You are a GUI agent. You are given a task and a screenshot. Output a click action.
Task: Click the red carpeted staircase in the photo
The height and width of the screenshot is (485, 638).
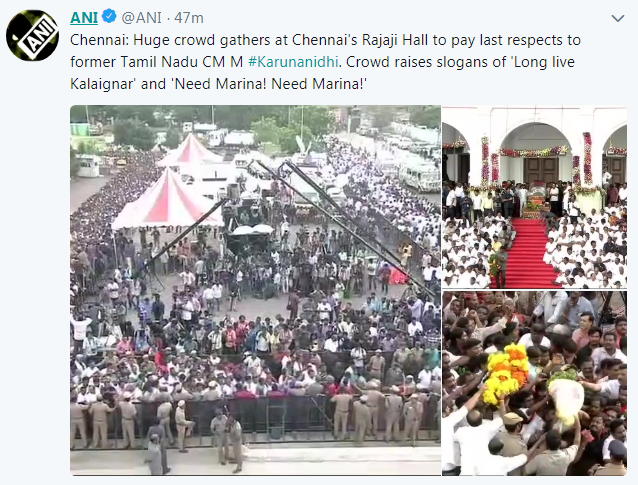[x=526, y=253]
